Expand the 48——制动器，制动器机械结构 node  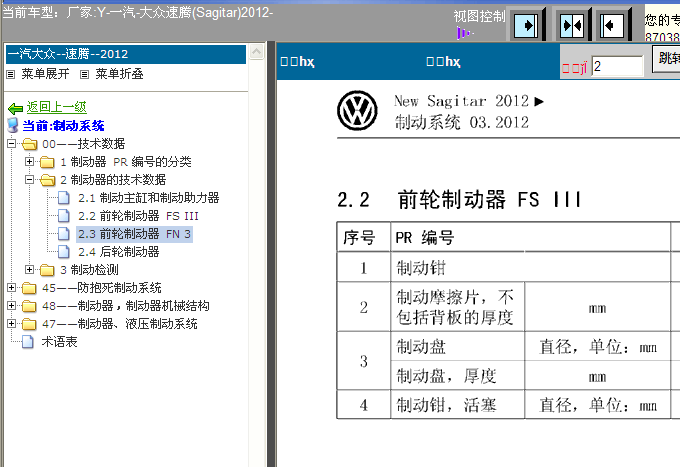coord(12,305)
